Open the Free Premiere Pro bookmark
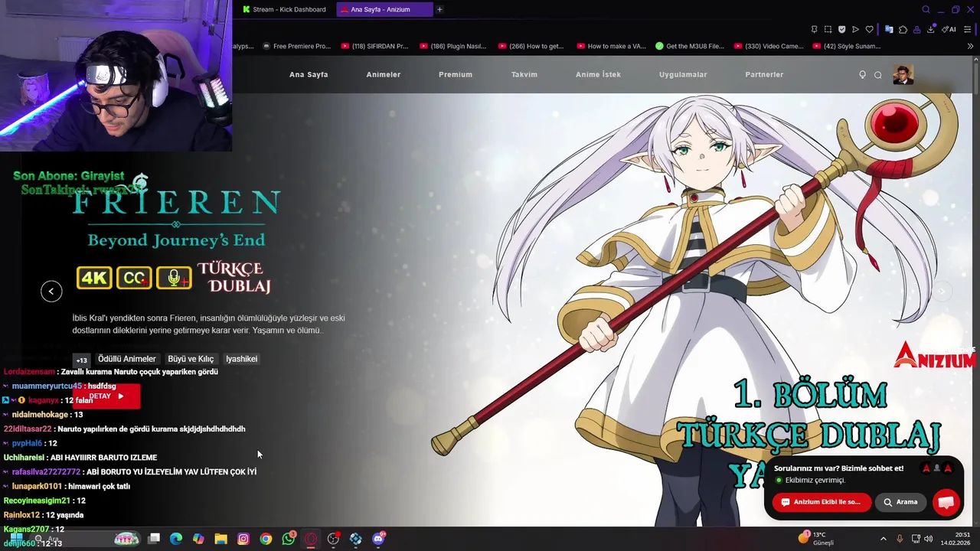 [x=296, y=46]
